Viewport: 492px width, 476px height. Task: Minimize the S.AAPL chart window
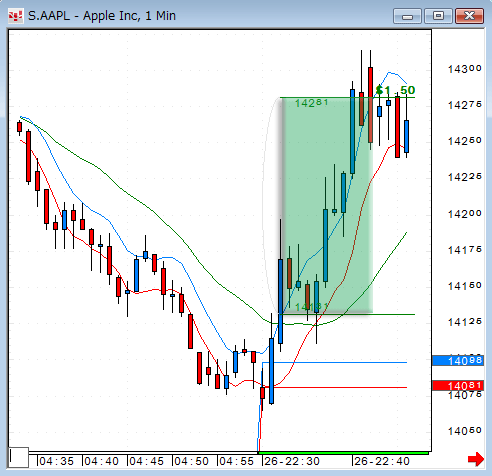[x=407, y=16]
